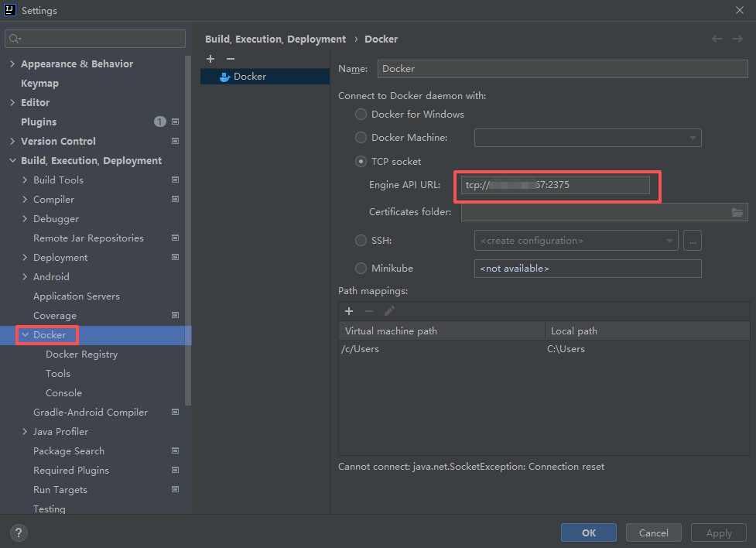Select Docker entry in configuration list
Viewport: 756px width, 548px height.
[x=265, y=77]
